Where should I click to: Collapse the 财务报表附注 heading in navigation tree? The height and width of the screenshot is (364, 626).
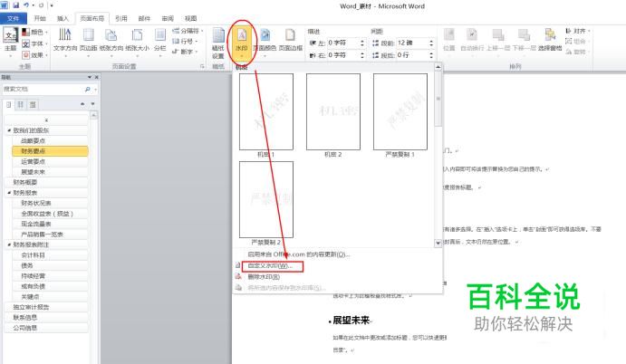click(x=9, y=244)
